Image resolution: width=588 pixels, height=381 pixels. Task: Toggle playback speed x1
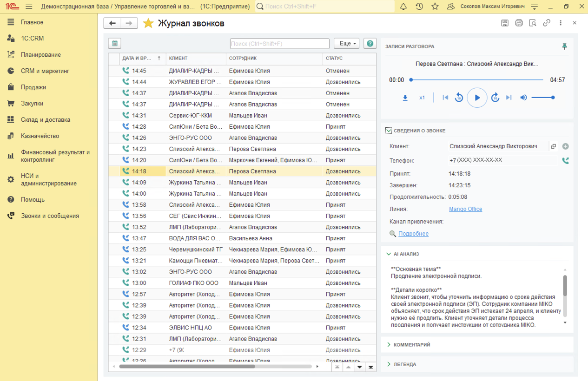click(x=422, y=98)
